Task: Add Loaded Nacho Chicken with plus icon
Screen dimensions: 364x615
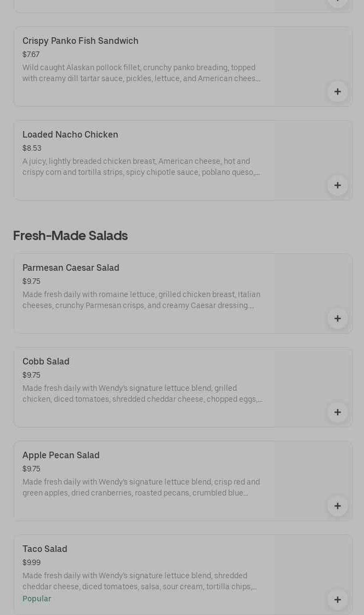Action: click(337, 185)
